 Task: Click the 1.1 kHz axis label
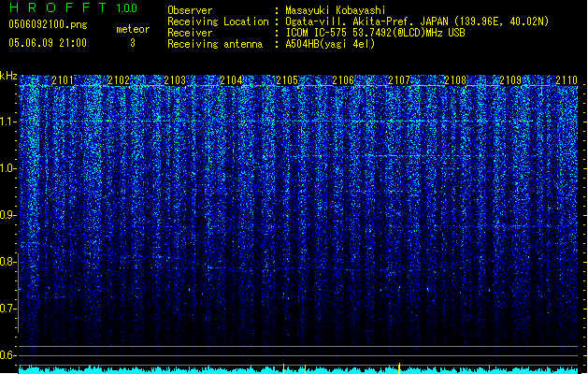click(x=7, y=122)
